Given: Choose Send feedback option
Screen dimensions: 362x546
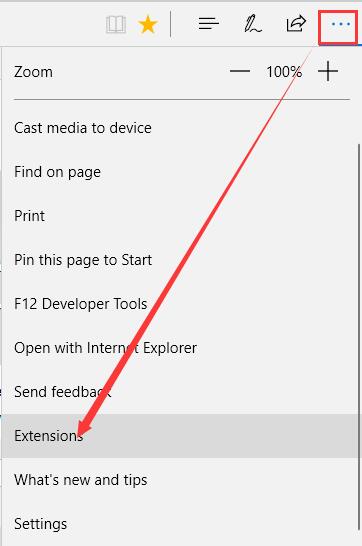Looking at the screenshot, I should pos(180,392).
